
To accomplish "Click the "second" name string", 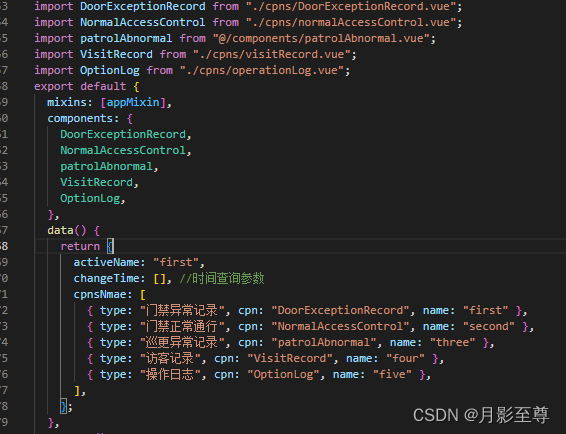I will [x=489, y=326].
